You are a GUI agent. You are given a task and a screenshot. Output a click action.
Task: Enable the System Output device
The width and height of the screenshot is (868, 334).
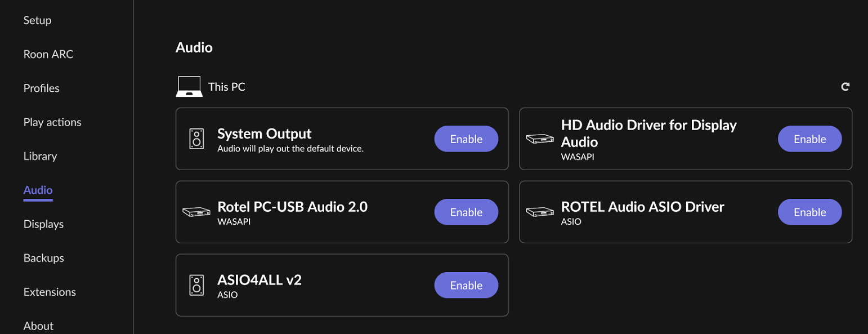466,139
